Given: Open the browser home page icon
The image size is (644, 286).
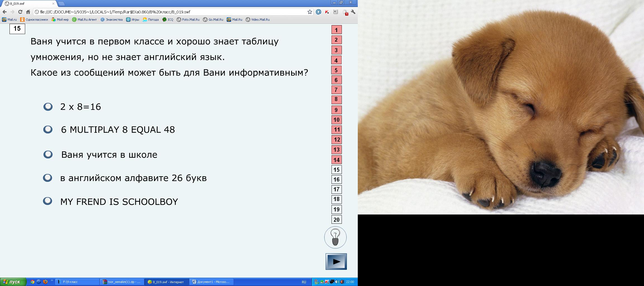Looking at the screenshot, I should [28, 12].
